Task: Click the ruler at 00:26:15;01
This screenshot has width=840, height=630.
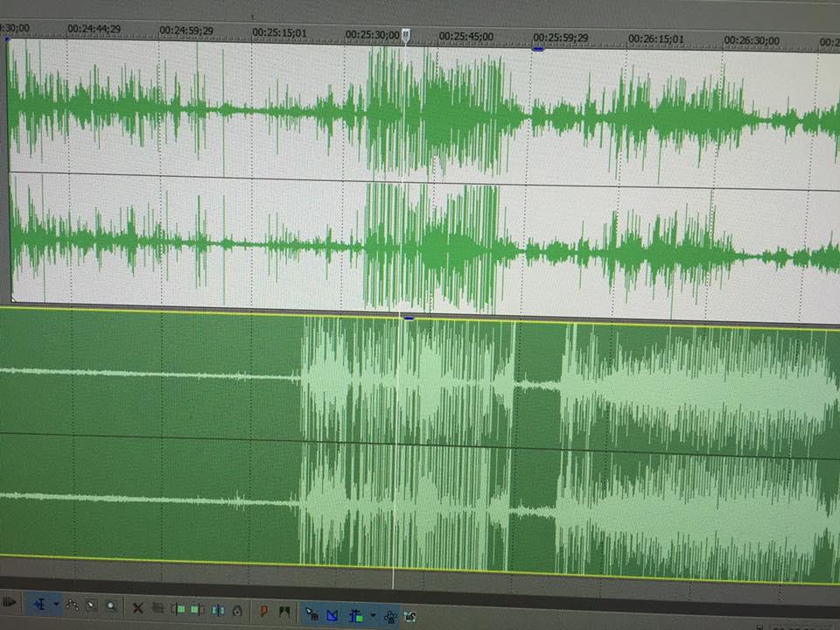Action: (655, 39)
